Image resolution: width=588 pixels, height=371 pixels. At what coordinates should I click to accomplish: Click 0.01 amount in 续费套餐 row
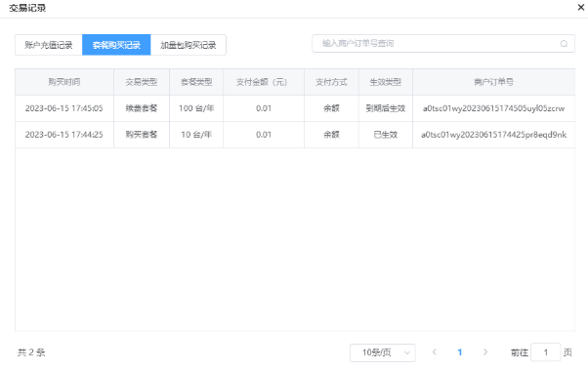[264, 108]
